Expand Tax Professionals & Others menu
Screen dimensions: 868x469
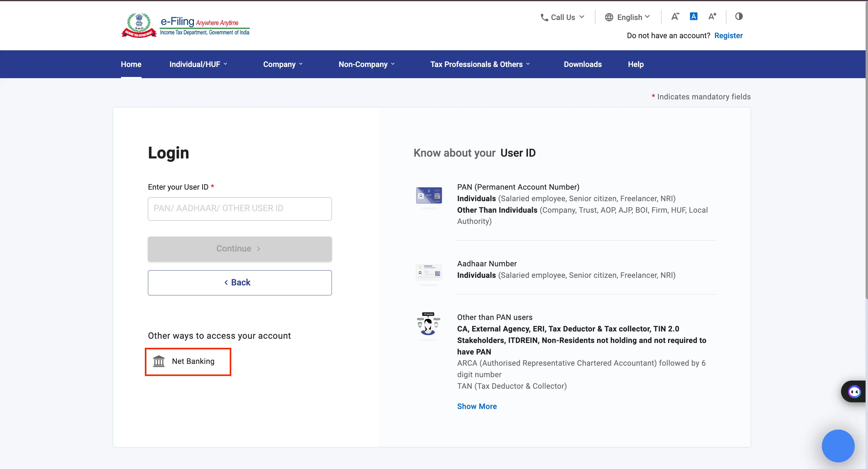click(x=480, y=64)
